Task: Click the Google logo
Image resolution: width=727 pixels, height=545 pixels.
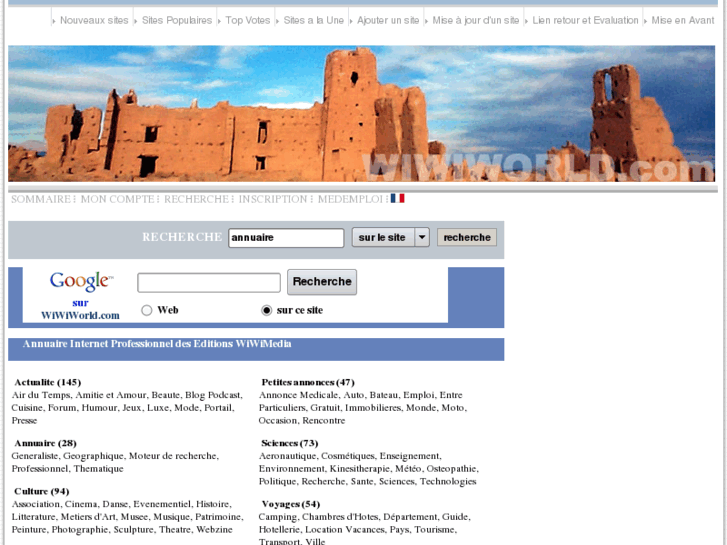Action: pyautogui.click(x=81, y=281)
